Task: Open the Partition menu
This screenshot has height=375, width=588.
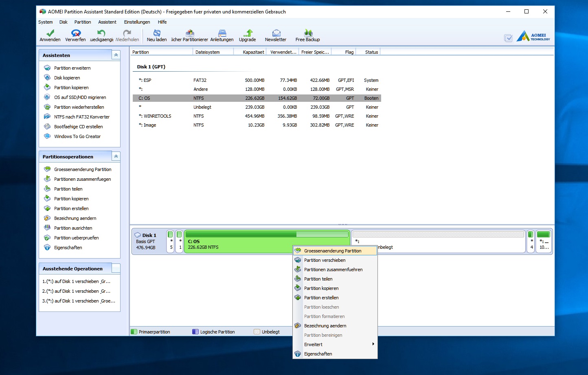Action: click(83, 22)
